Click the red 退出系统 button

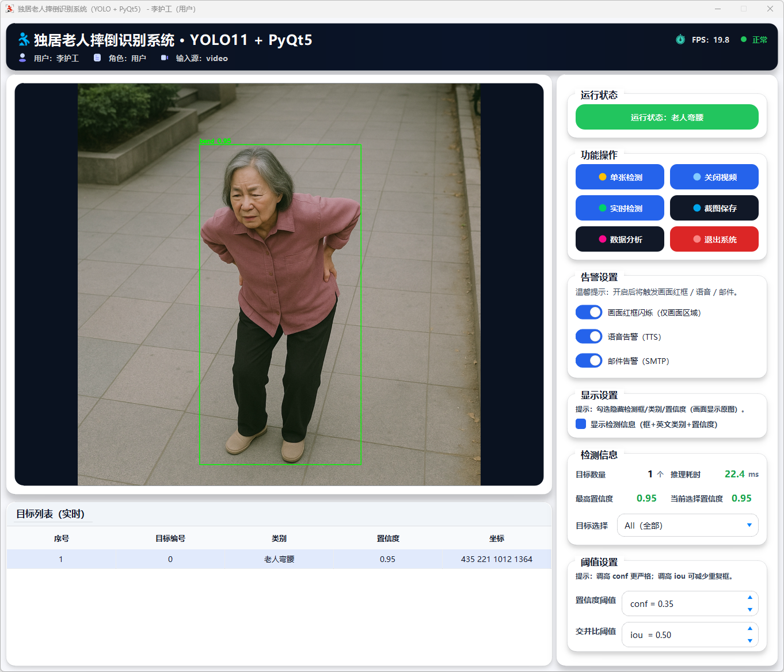(x=714, y=239)
